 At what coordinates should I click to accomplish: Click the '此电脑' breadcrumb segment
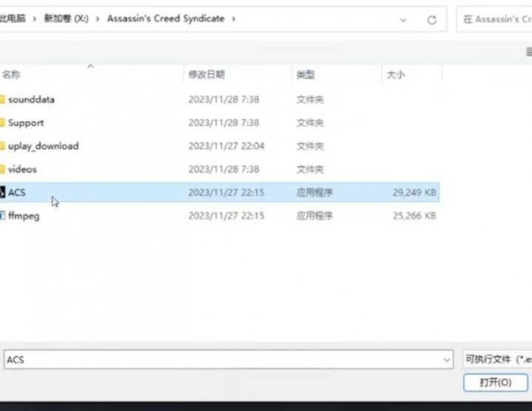pos(13,19)
